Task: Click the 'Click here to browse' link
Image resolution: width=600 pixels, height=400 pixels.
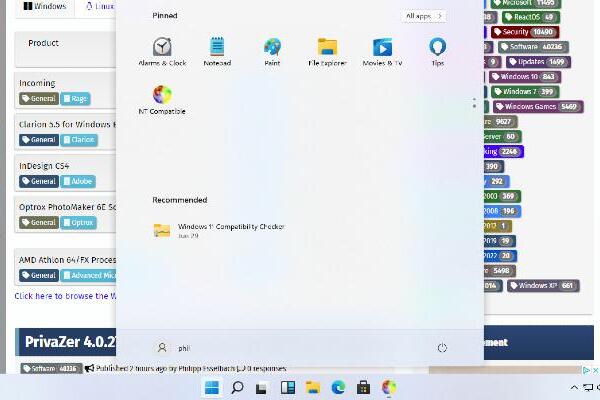Action: pyautogui.click(x=65, y=296)
